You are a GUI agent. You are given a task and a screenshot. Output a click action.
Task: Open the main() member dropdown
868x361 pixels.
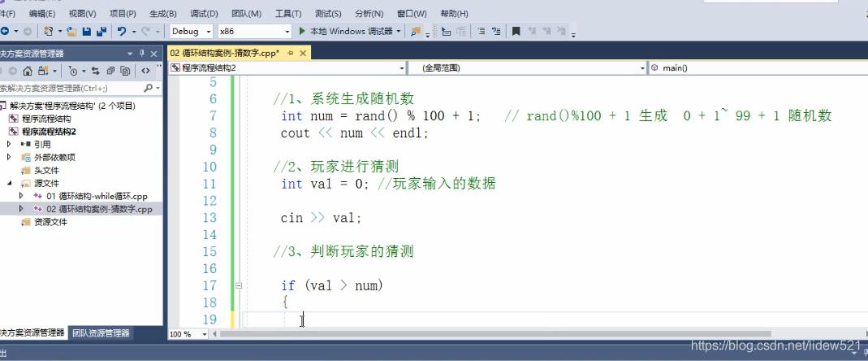click(758, 68)
